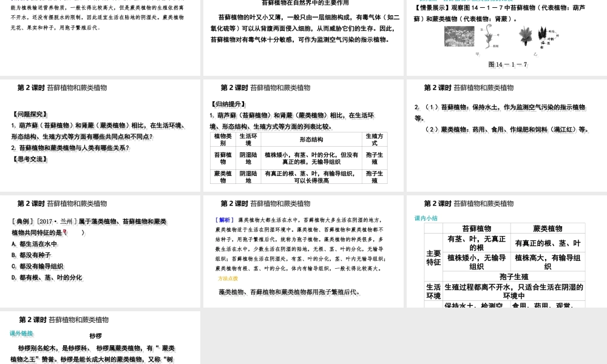Click the cell 生殖过程都离不开水

point(514,291)
